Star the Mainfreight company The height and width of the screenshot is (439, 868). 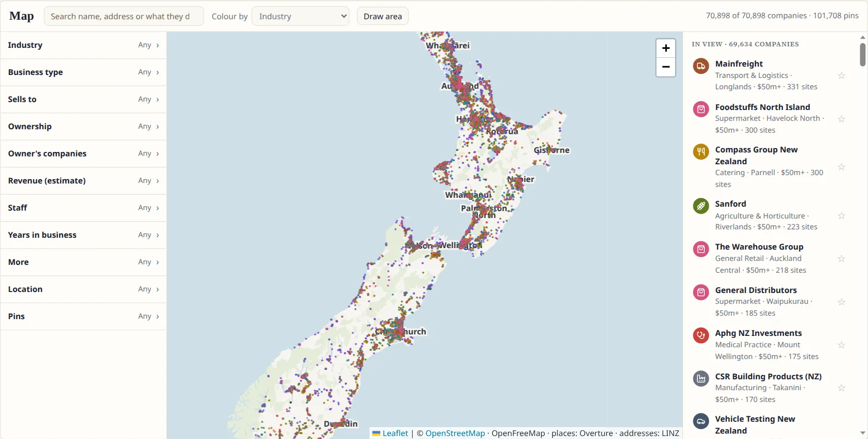click(841, 75)
